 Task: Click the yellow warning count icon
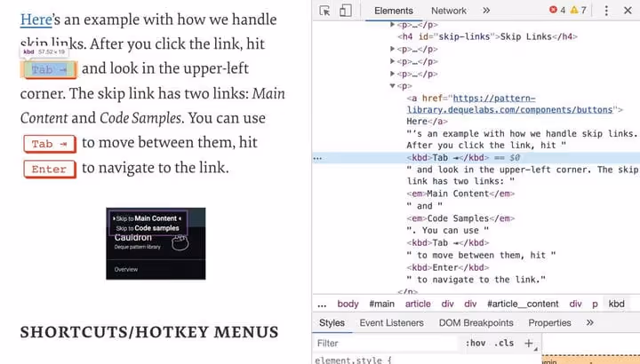[x=574, y=10]
